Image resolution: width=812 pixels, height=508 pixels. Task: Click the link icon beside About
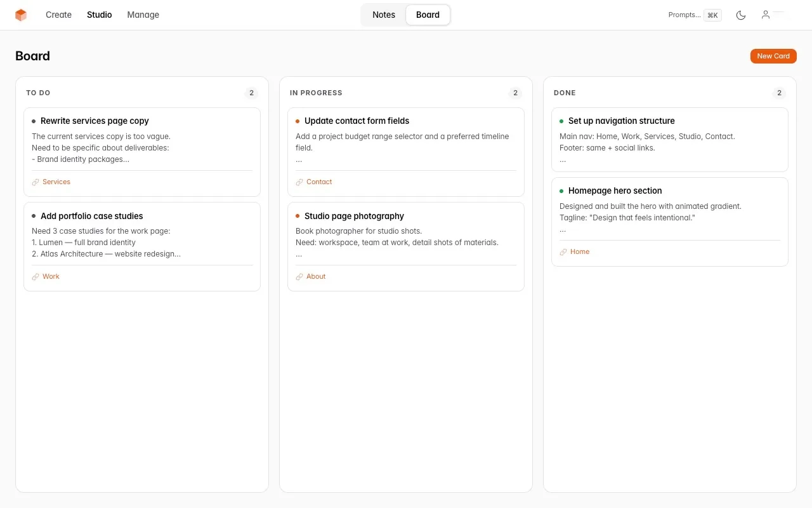pos(299,276)
